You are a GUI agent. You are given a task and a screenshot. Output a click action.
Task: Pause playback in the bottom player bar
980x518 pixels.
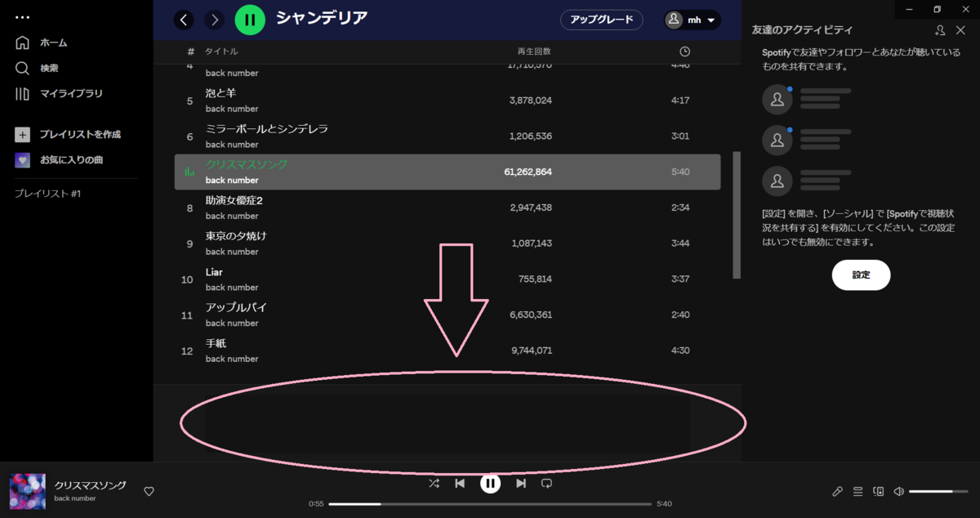[x=490, y=484]
